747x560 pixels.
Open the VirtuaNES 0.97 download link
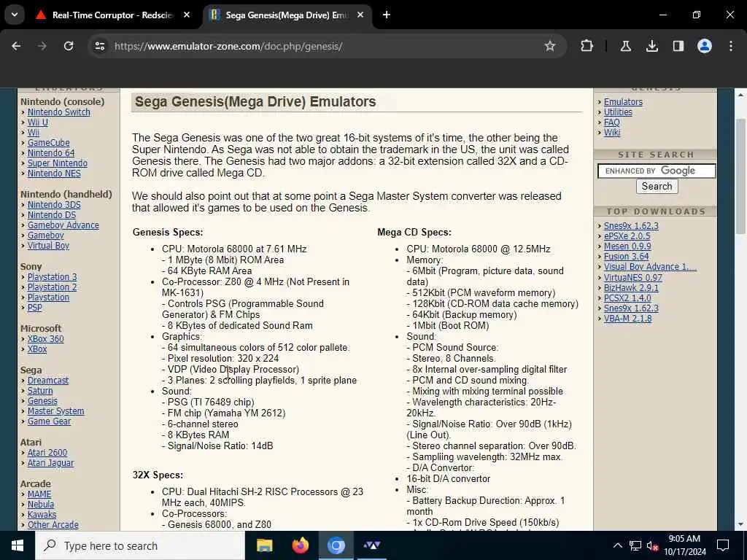click(632, 278)
